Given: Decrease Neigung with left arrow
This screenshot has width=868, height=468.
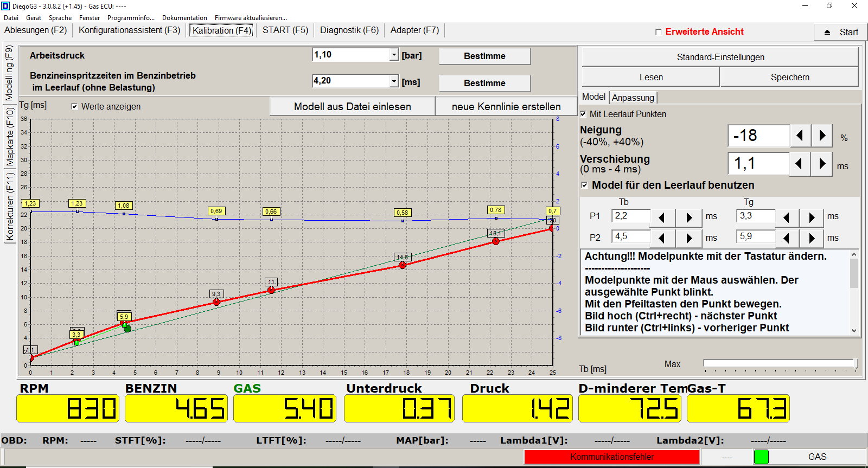Looking at the screenshot, I should [x=800, y=136].
